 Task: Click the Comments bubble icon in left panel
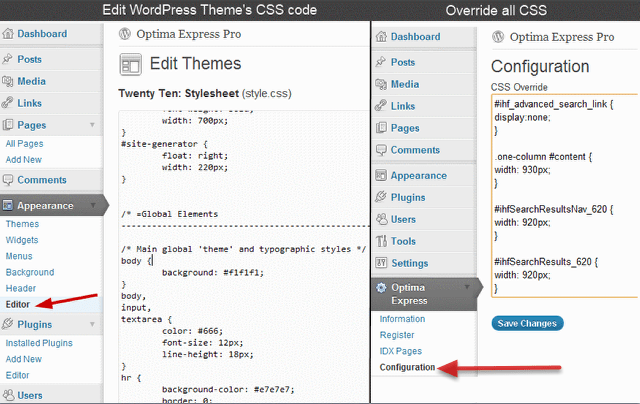click(x=7, y=180)
